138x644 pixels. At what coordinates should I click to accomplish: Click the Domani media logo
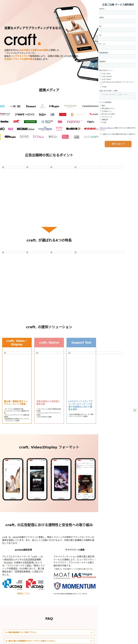[x=31, y=106]
